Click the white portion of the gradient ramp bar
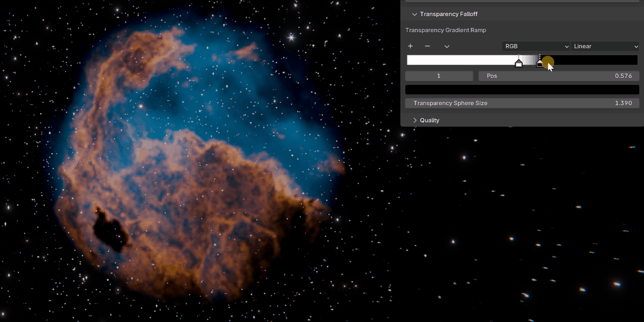This screenshot has width=644, height=322. [462, 60]
